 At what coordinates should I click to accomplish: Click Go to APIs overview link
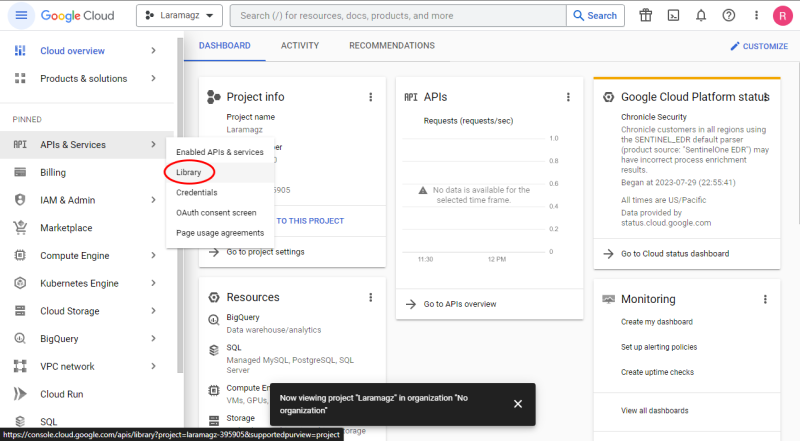pyautogui.click(x=460, y=304)
